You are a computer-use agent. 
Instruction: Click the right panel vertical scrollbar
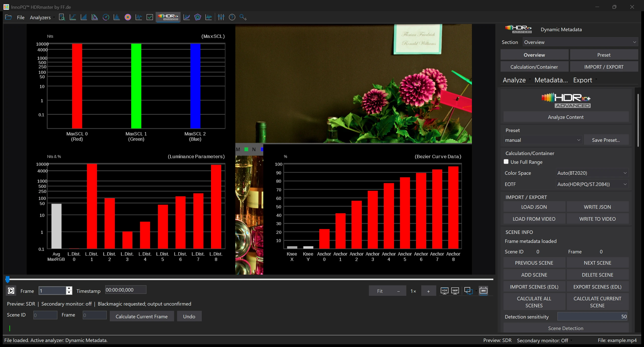(638, 120)
